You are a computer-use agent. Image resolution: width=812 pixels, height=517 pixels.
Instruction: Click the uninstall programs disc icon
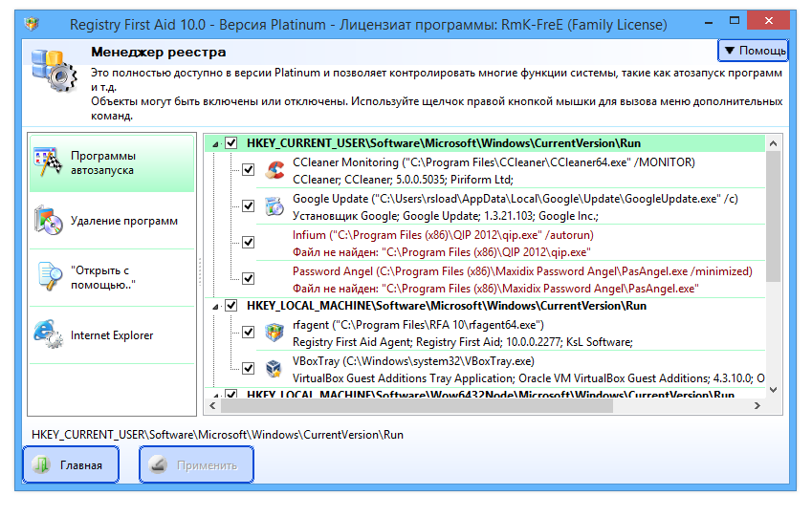(x=48, y=221)
